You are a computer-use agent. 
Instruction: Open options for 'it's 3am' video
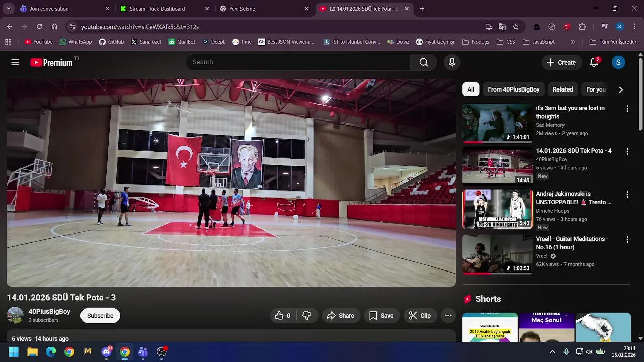(x=627, y=109)
